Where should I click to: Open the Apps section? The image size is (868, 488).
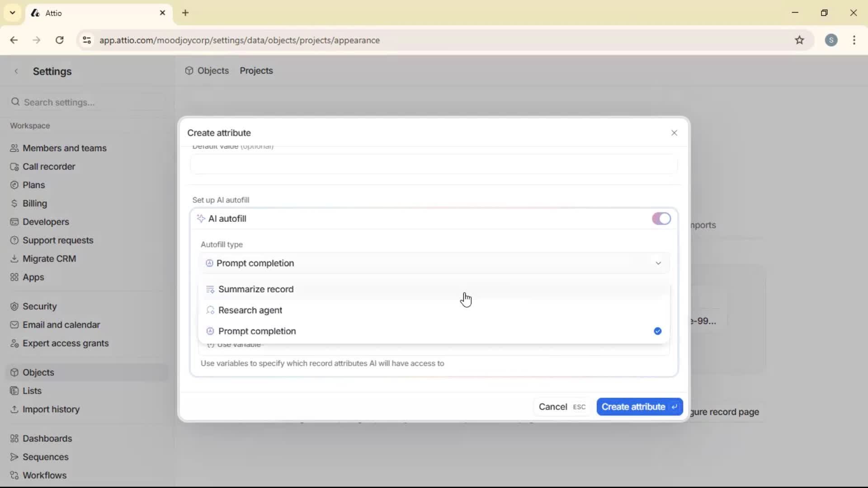tap(33, 277)
